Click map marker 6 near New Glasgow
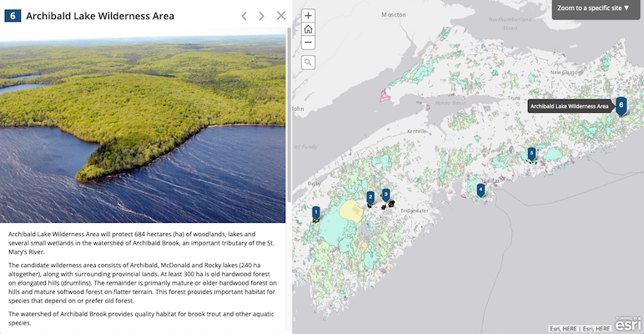 pos(621,105)
